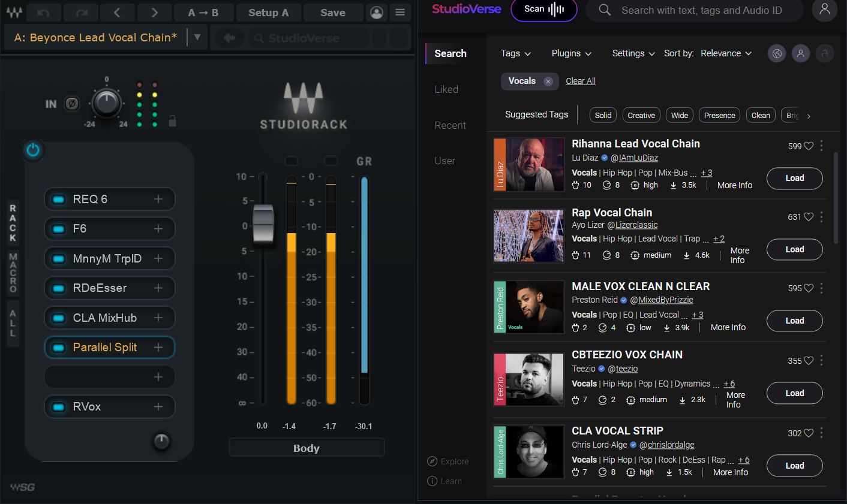Click the StudioVerse search text field
Viewport: 847px width, 504px height.
702,10
